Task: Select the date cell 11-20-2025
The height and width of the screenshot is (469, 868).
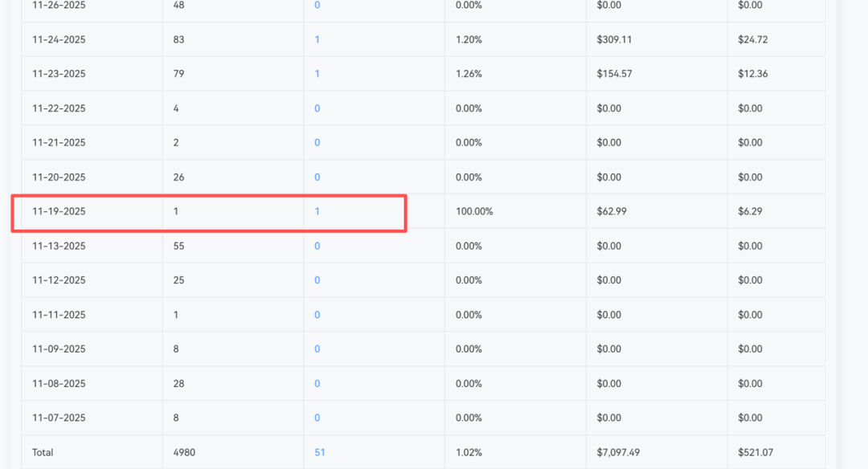Action: pyautogui.click(x=59, y=177)
